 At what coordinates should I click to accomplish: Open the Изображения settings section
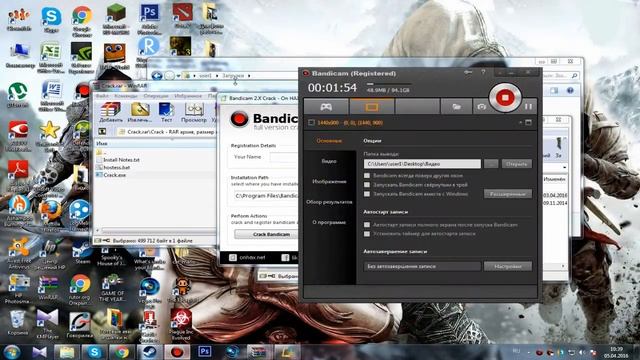point(329,182)
